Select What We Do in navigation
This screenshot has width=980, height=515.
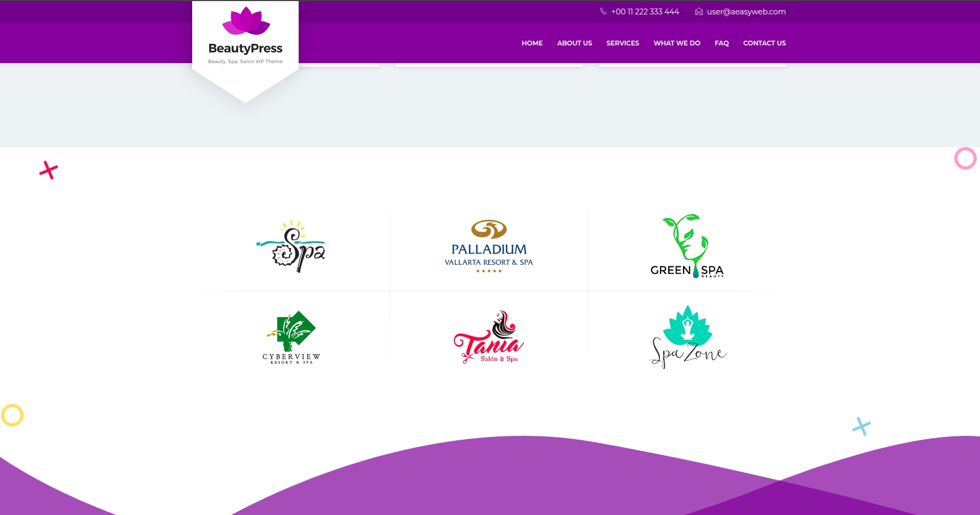click(x=677, y=43)
